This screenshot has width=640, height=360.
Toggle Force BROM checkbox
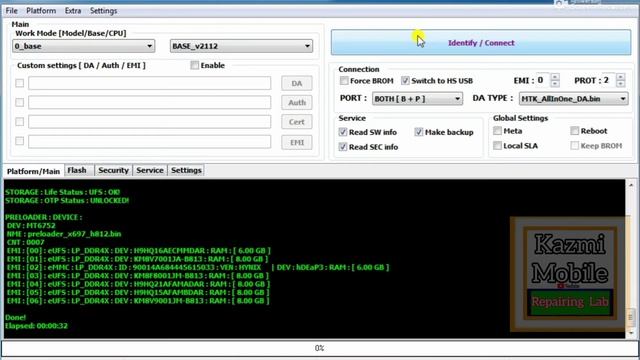(344, 81)
